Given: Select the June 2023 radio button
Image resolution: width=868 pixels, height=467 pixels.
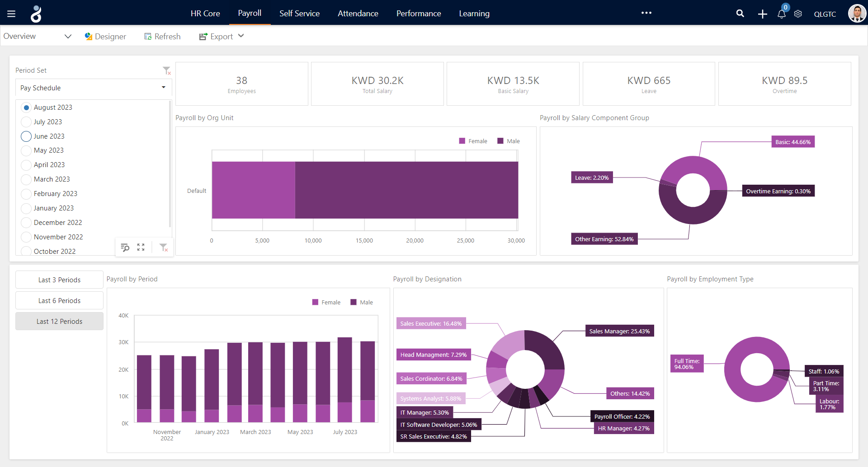Looking at the screenshot, I should click(x=26, y=136).
